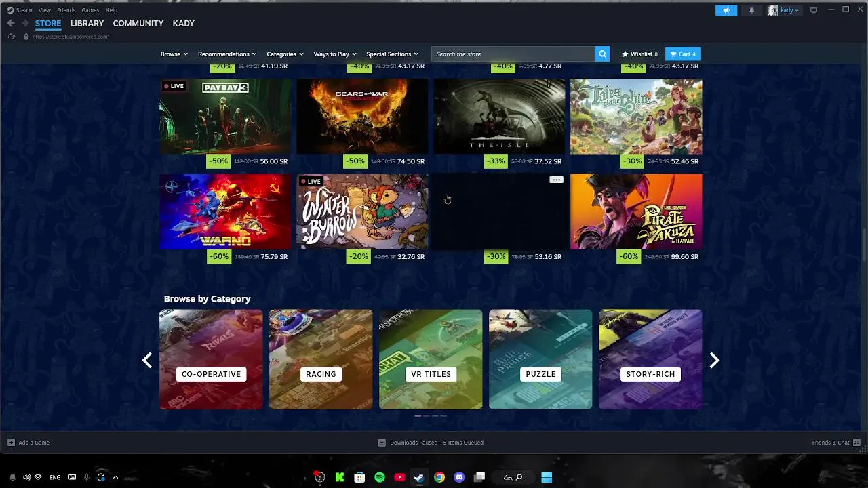Open Google Chrome from the taskbar
868x488 pixels.
[439, 477]
